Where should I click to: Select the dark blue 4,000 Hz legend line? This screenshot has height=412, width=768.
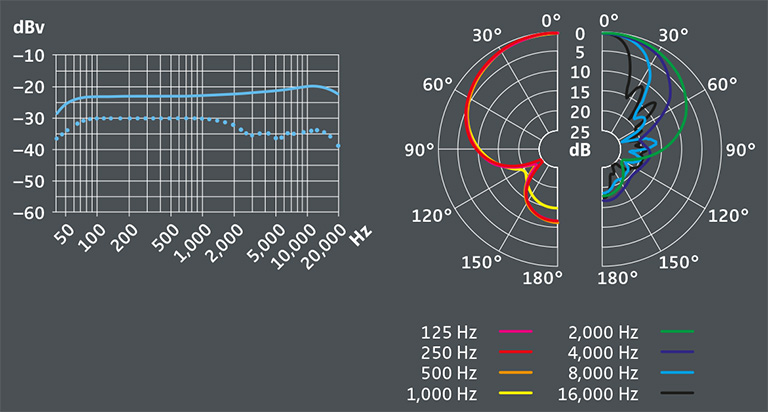pyautogui.click(x=677, y=351)
